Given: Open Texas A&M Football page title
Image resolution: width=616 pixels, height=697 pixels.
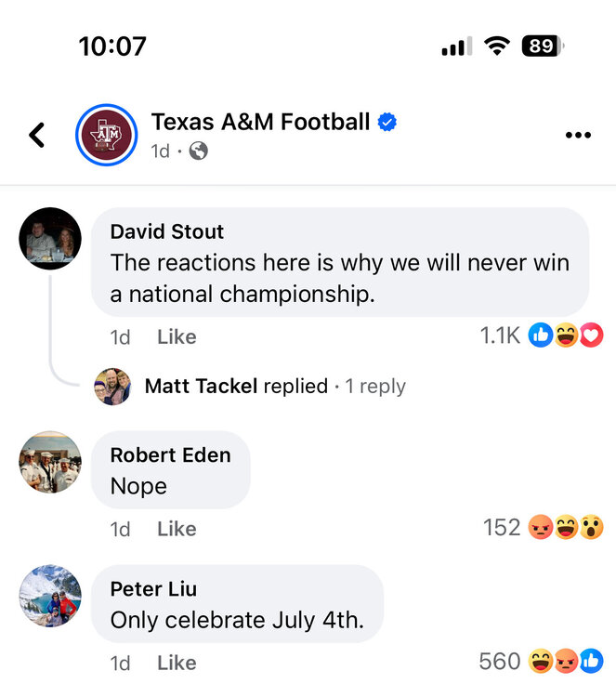Looking at the screenshot, I should [260, 122].
